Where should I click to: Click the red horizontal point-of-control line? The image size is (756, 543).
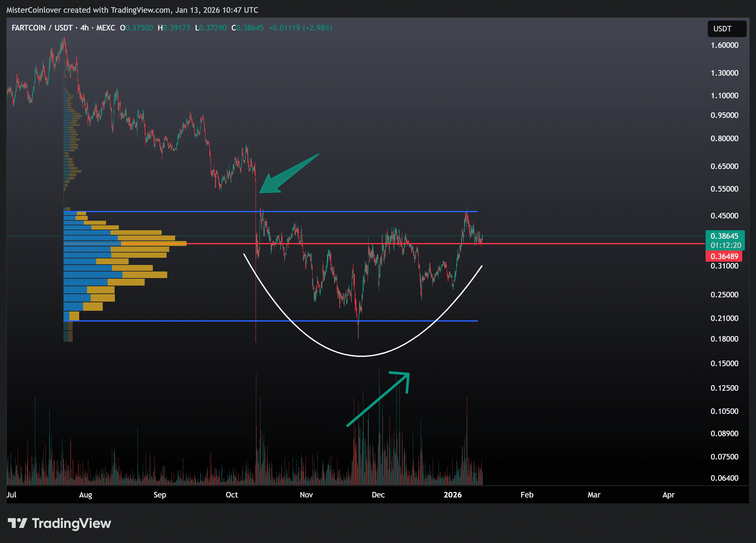(x=567, y=244)
